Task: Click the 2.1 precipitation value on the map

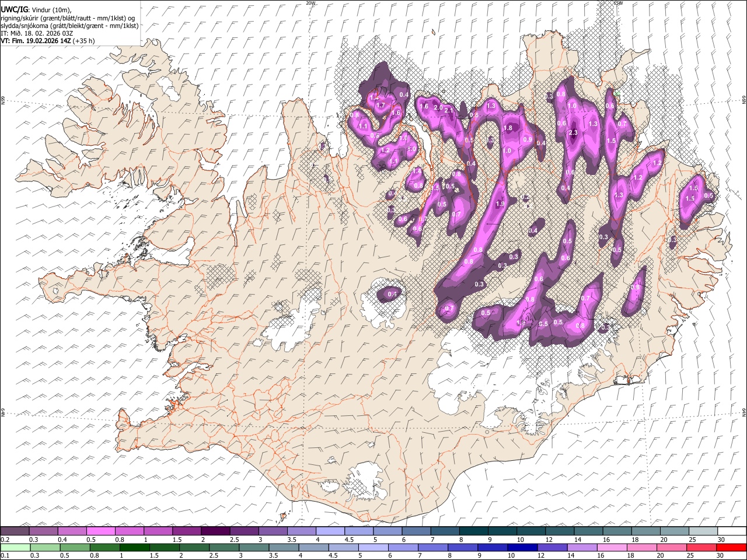Action: tap(449, 110)
